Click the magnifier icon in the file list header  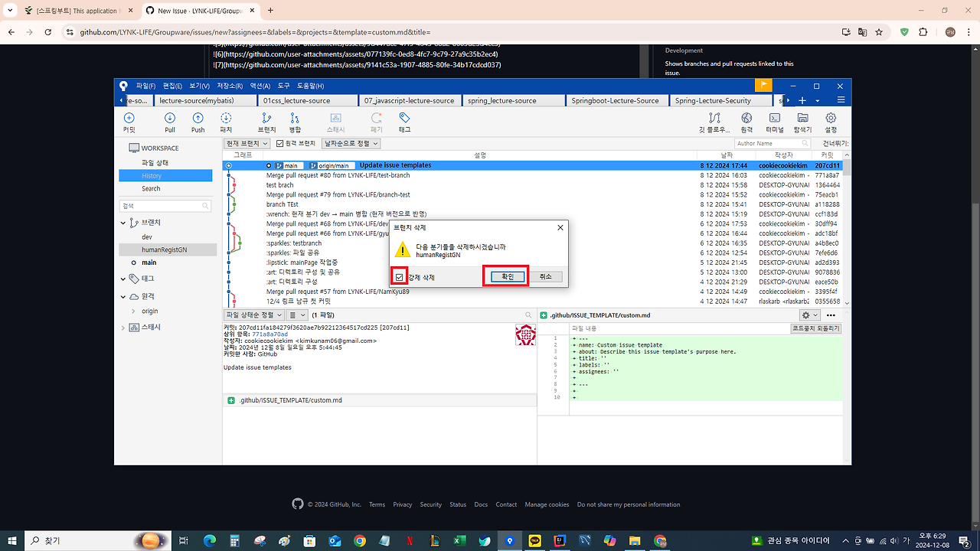(528, 315)
